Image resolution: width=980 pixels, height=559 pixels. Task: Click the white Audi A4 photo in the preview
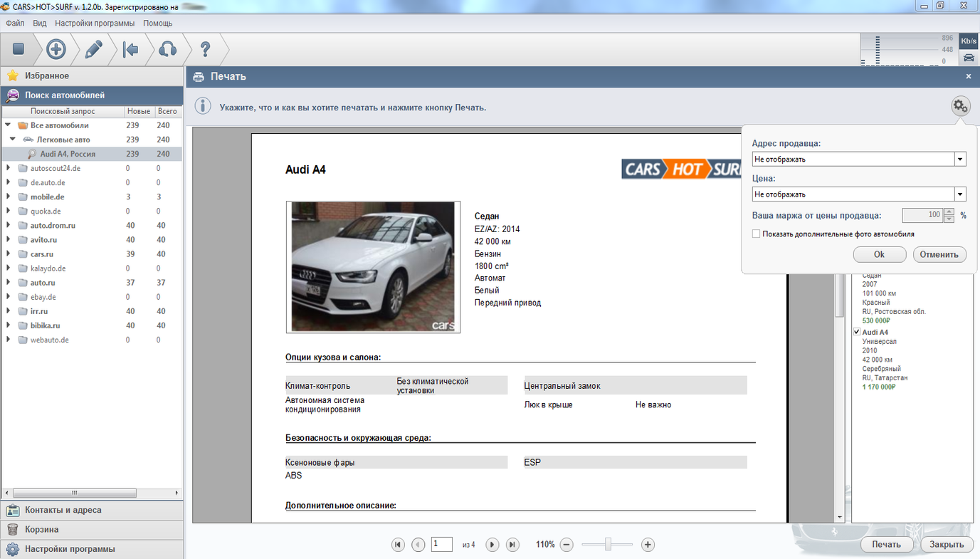(373, 266)
